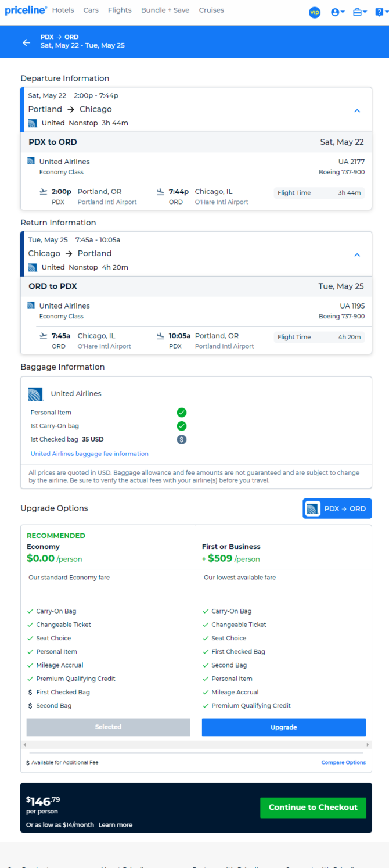Open Cruises in top navigation

coord(211,10)
